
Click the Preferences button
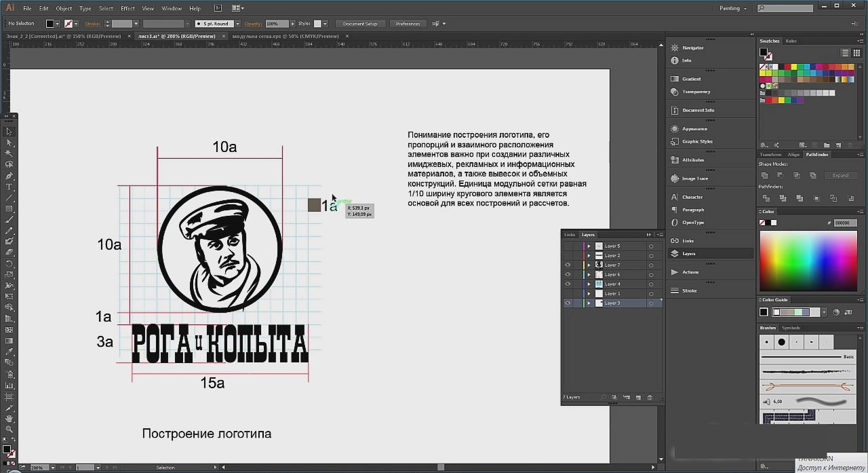point(408,24)
